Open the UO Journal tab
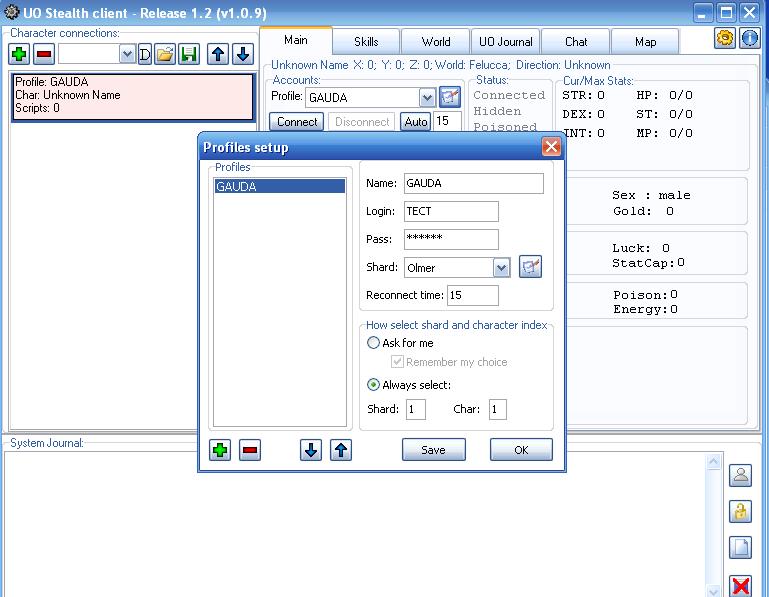The height and width of the screenshot is (597, 769). point(506,42)
